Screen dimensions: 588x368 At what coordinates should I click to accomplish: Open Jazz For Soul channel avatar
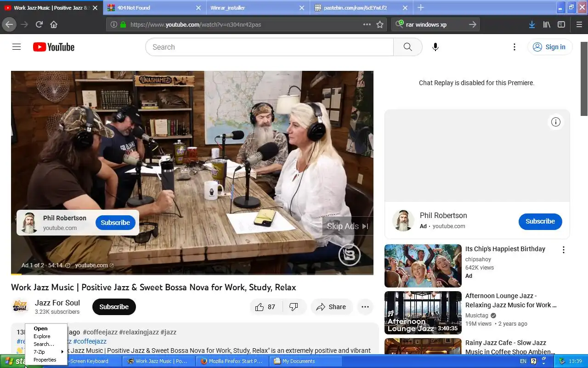20,307
